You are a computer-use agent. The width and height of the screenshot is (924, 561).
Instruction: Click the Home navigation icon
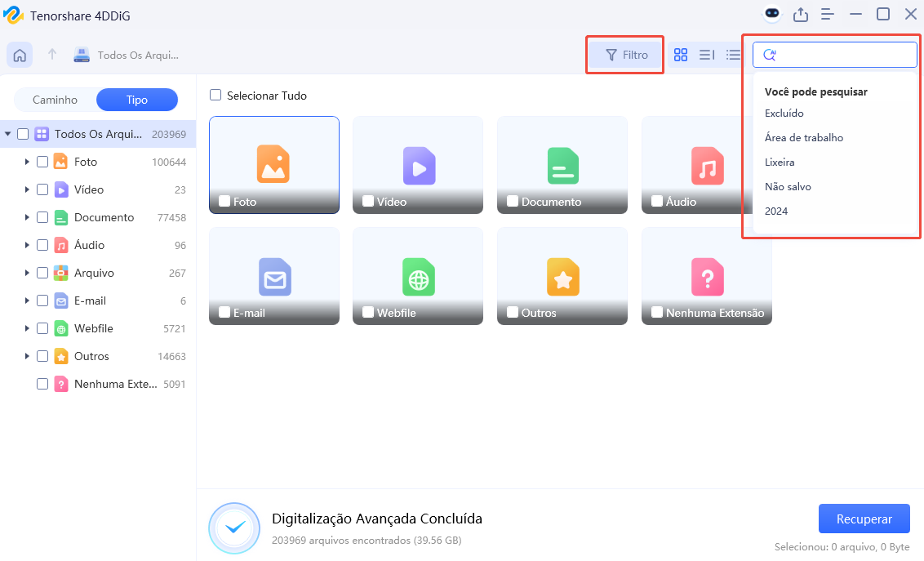point(19,55)
